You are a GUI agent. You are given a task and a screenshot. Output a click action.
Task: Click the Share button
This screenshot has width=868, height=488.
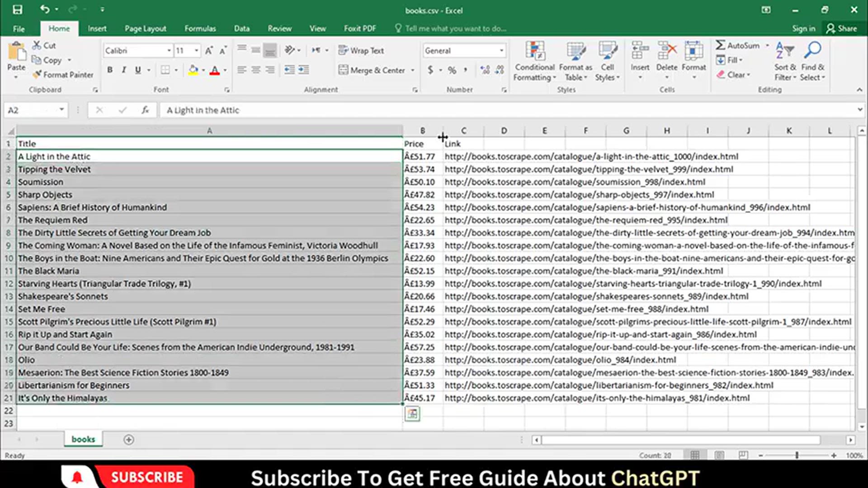tap(841, 28)
